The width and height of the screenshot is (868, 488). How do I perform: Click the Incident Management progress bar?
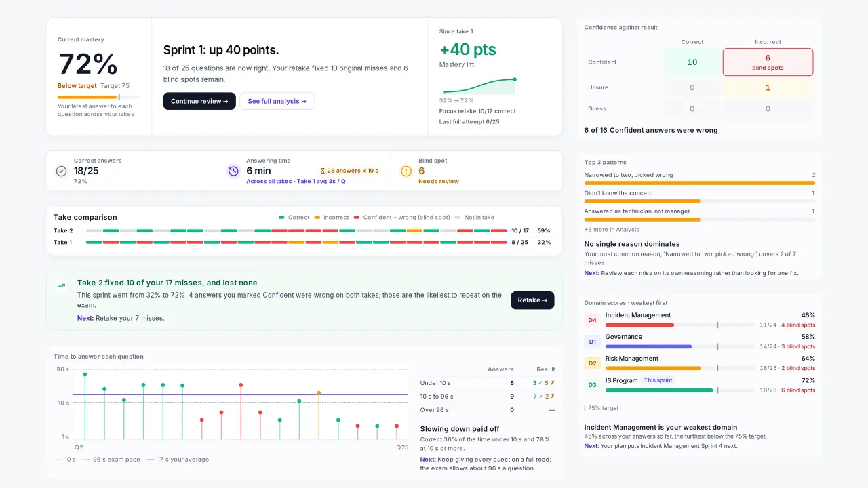pos(679,325)
